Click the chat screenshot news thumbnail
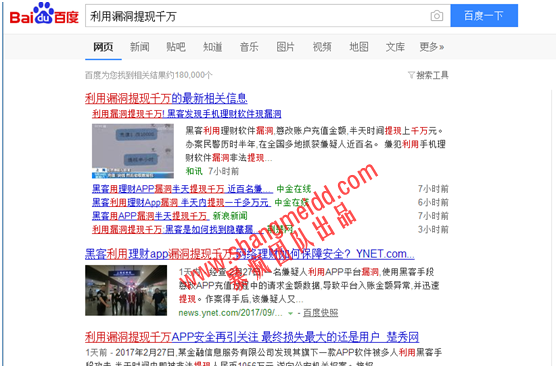The height and width of the screenshot is (366, 558). (133, 151)
